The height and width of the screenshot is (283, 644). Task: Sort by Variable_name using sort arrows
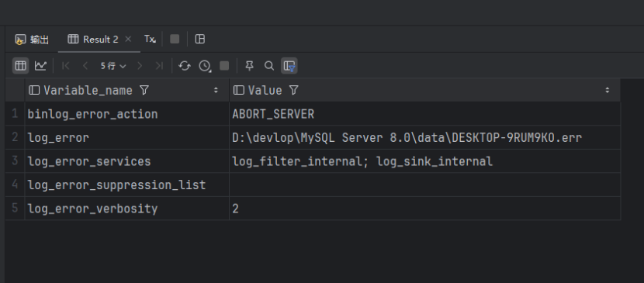pos(216,90)
